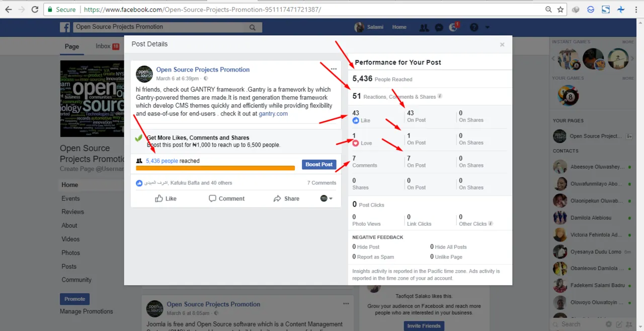Open chat with Fadekemi Salami Badru

click(x=591, y=286)
